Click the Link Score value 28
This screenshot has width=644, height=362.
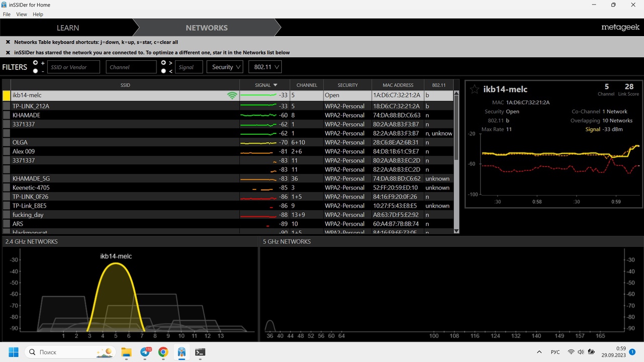point(629,86)
